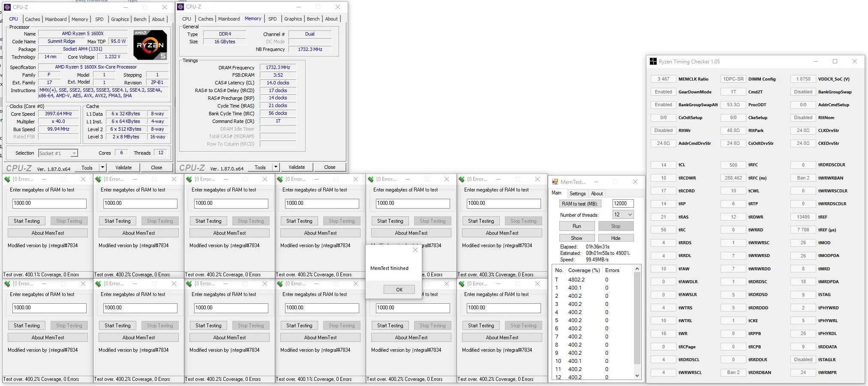Open the Tools dropdown arrow in CPU-Z Memory window
Screen dimensions: 868x386
coord(276,167)
